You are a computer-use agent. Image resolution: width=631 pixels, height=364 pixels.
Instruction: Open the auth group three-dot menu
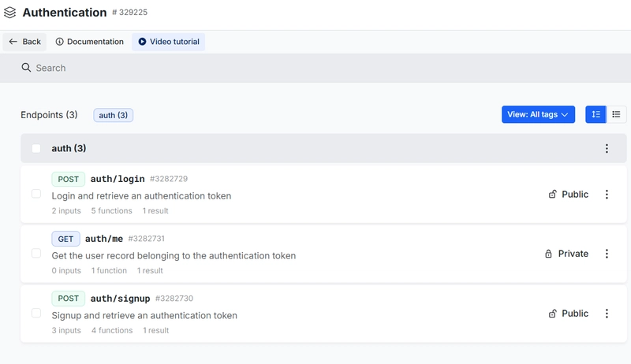pos(607,148)
